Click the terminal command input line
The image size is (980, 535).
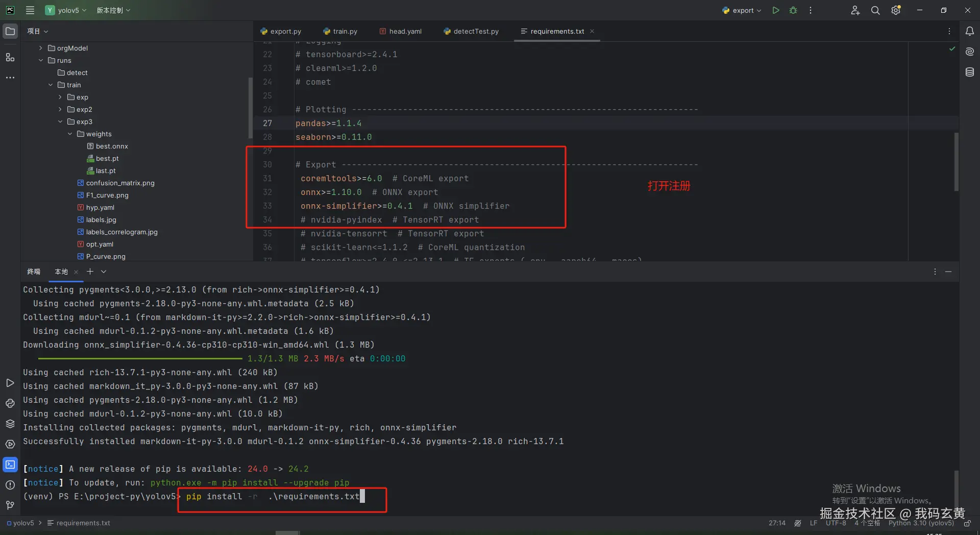coord(276,497)
